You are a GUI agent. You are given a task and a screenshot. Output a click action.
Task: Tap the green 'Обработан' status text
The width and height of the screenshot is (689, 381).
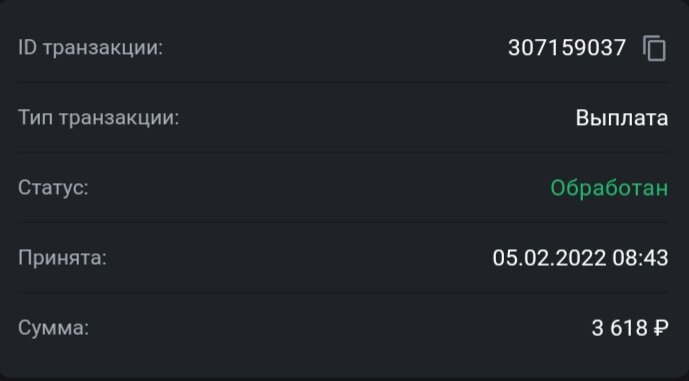tap(609, 188)
